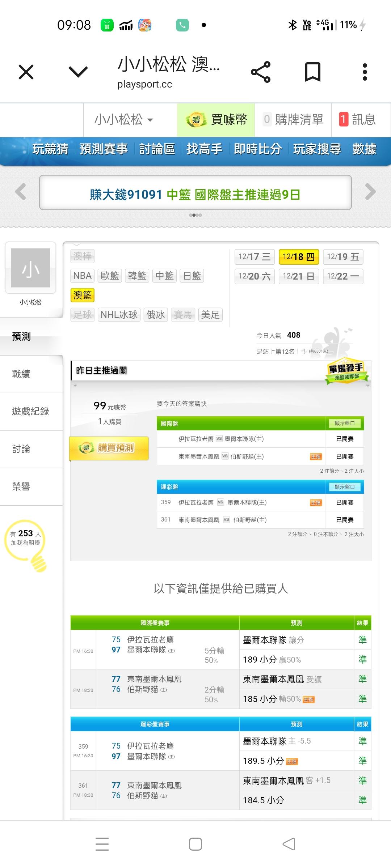The width and height of the screenshot is (391, 868).
Task: Select the highlighted 澳籃 league tag
Action: (82, 295)
